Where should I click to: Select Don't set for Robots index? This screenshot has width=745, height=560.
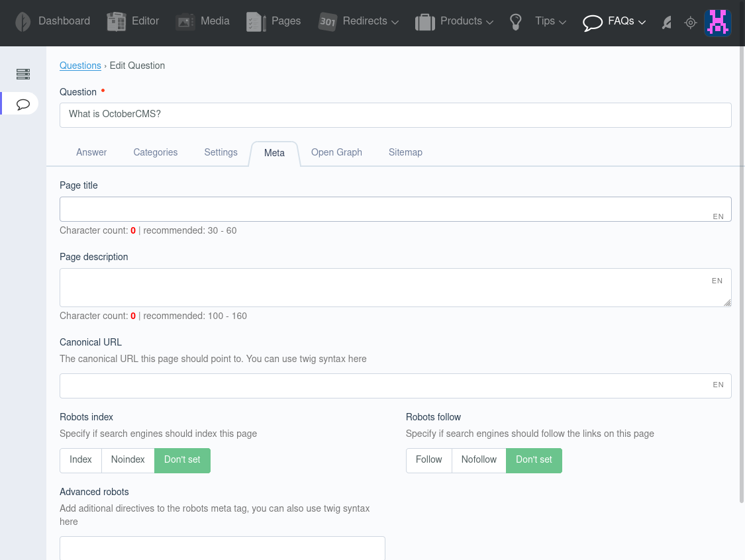[x=183, y=460]
